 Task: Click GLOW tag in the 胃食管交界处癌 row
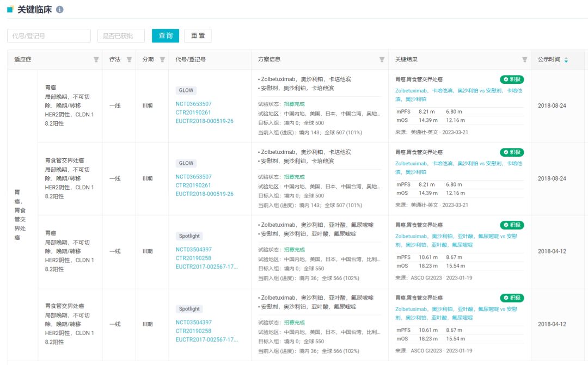(x=186, y=163)
